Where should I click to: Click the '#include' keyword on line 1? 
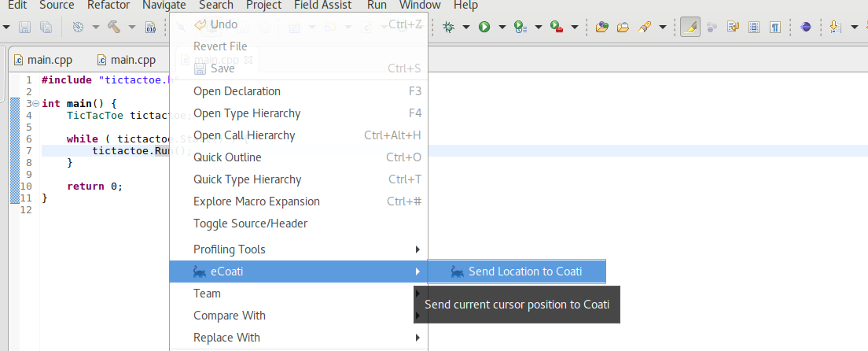(x=66, y=79)
